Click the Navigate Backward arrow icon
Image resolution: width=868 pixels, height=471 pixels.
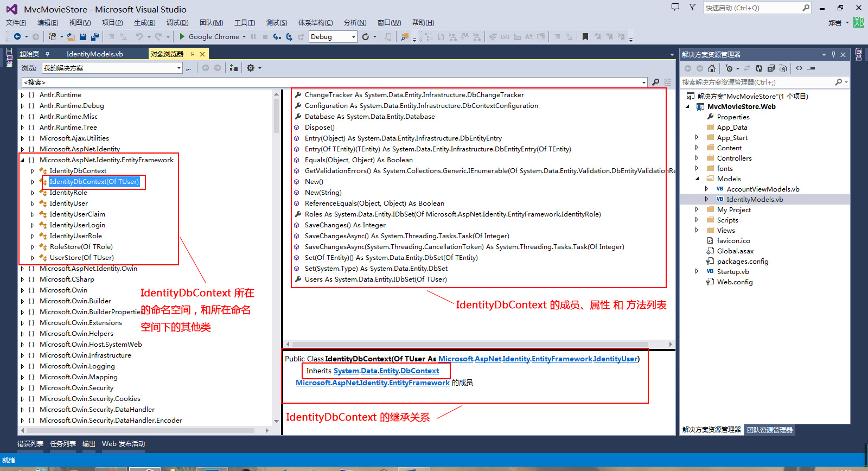[17, 36]
